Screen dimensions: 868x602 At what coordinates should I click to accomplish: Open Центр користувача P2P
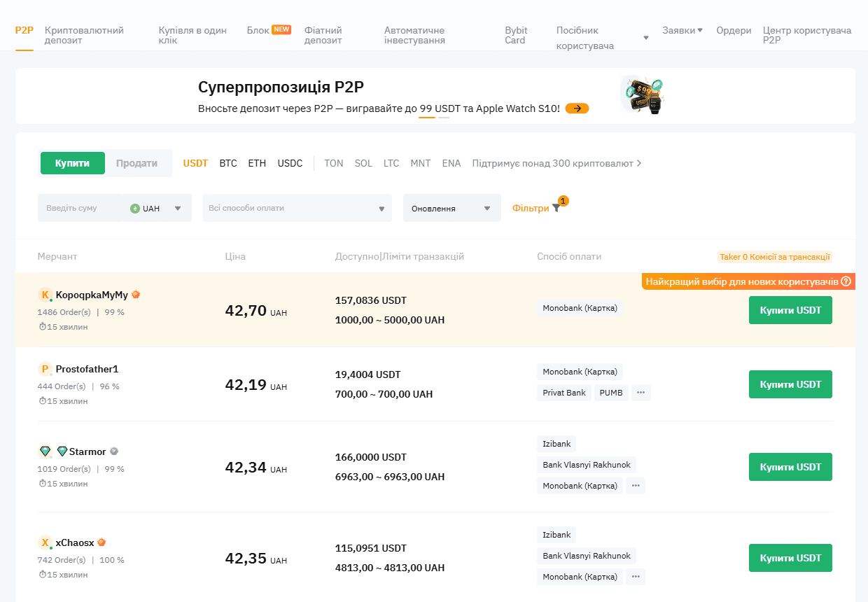click(x=807, y=36)
